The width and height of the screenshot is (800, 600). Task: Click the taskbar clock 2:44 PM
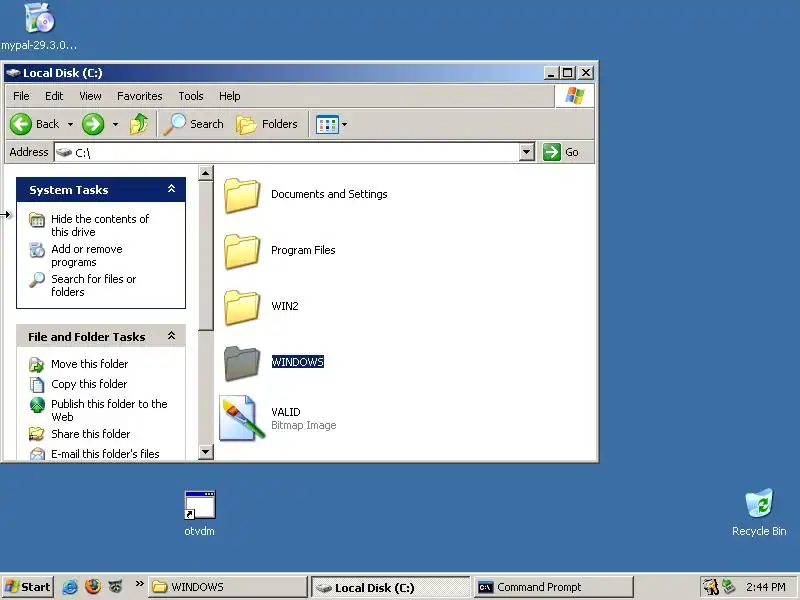pos(765,587)
